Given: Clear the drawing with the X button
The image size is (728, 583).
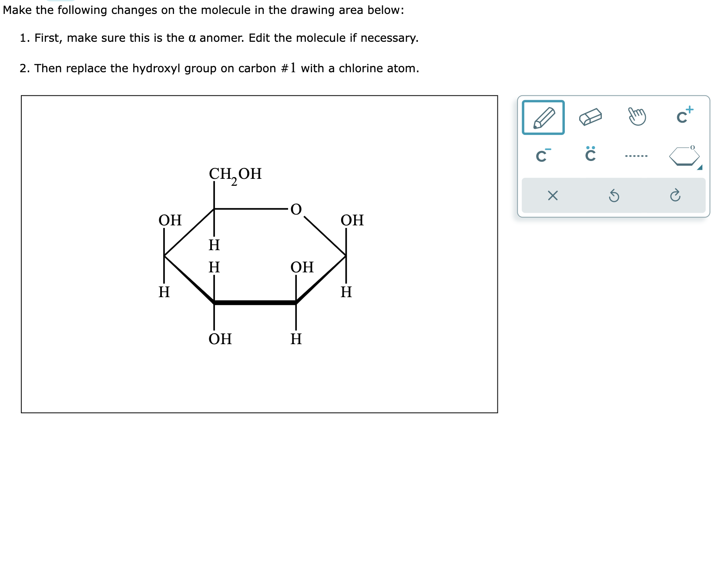Looking at the screenshot, I should click(553, 195).
